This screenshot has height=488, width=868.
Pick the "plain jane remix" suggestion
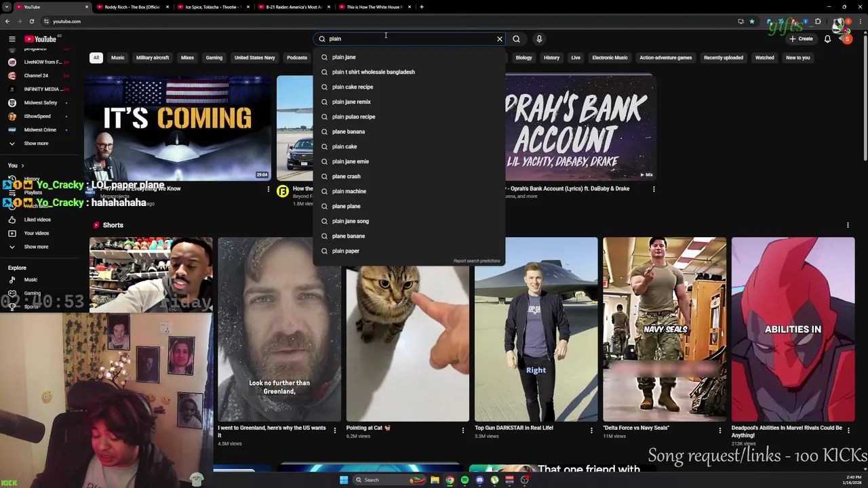(409, 102)
